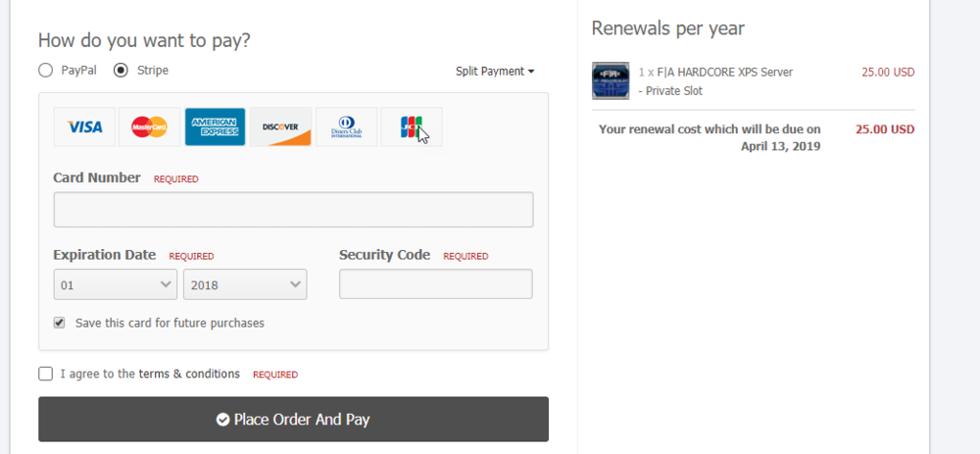Click the Place Order And Pay button
This screenshot has height=454, width=980.
tap(294, 419)
